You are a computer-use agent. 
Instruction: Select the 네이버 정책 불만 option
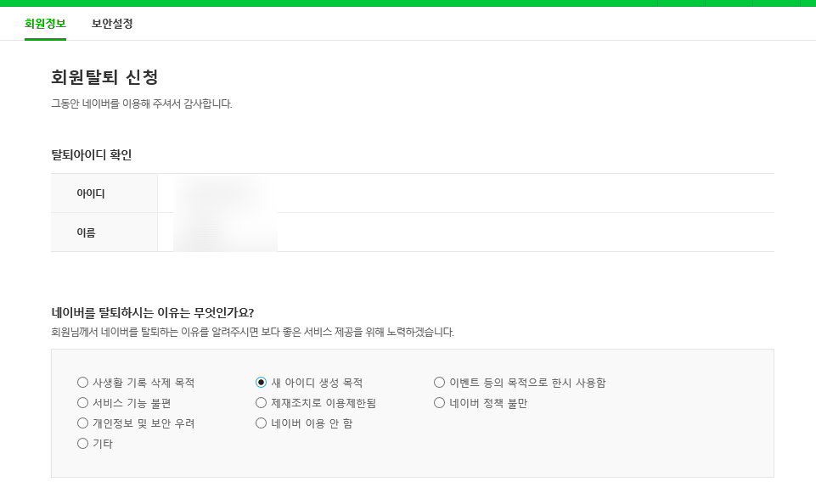(440, 403)
